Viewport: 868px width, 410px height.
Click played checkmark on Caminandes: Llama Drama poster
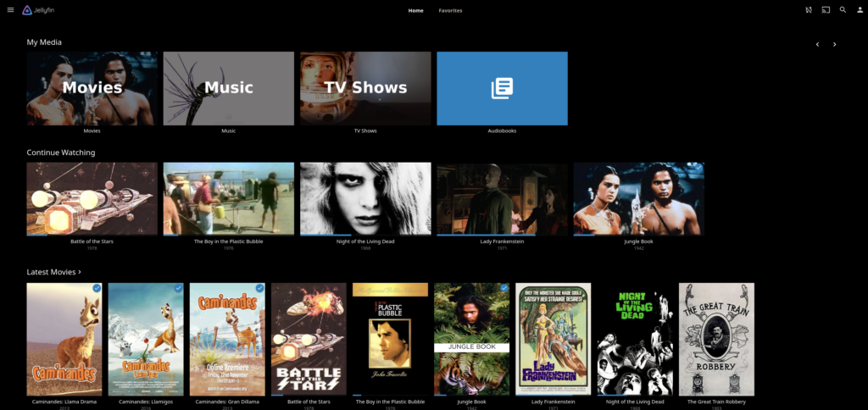point(97,288)
